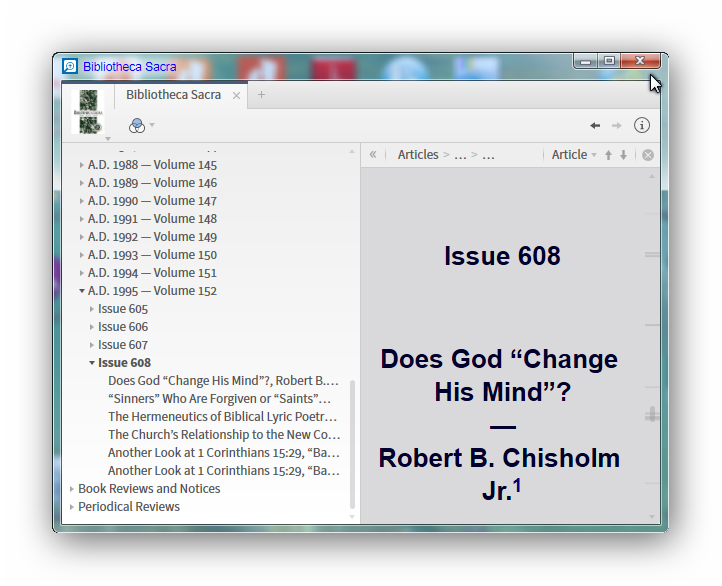Screen dimensions: 722x586
Task: Go forward with the right arrow icon
Action: (617, 125)
